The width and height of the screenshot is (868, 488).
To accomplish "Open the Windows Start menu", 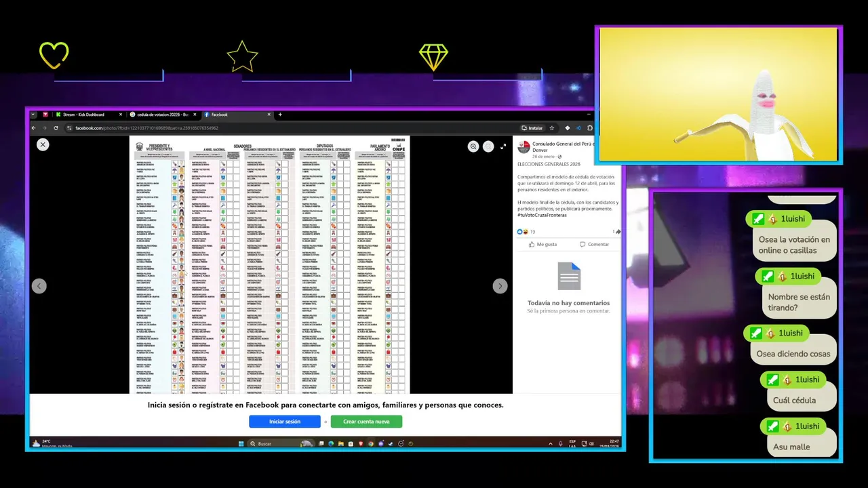I will click(241, 444).
